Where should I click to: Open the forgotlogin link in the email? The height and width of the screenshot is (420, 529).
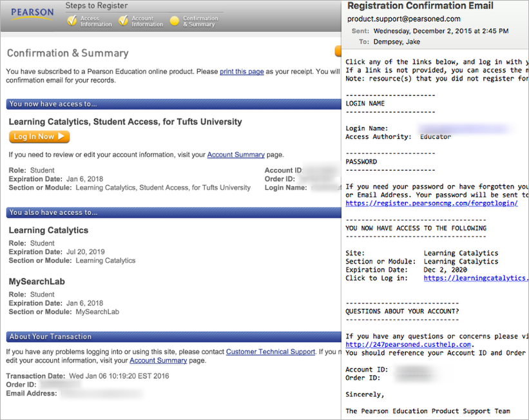432,203
